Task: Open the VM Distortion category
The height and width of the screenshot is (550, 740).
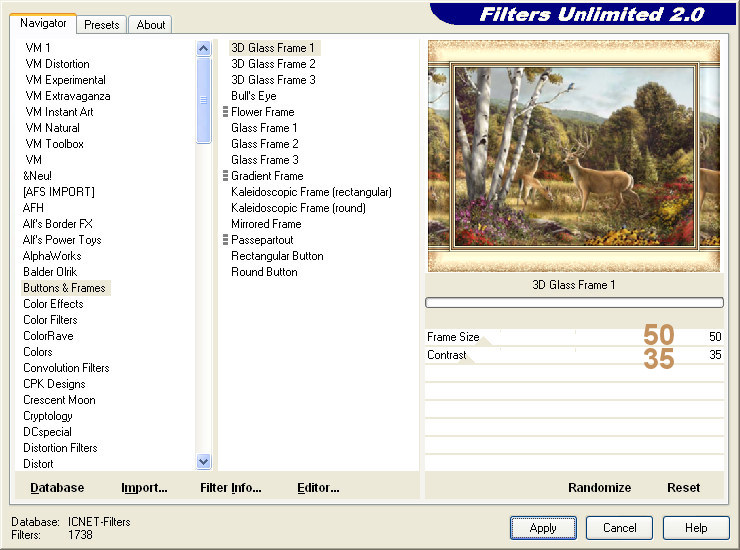Action: click(x=58, y=64)
